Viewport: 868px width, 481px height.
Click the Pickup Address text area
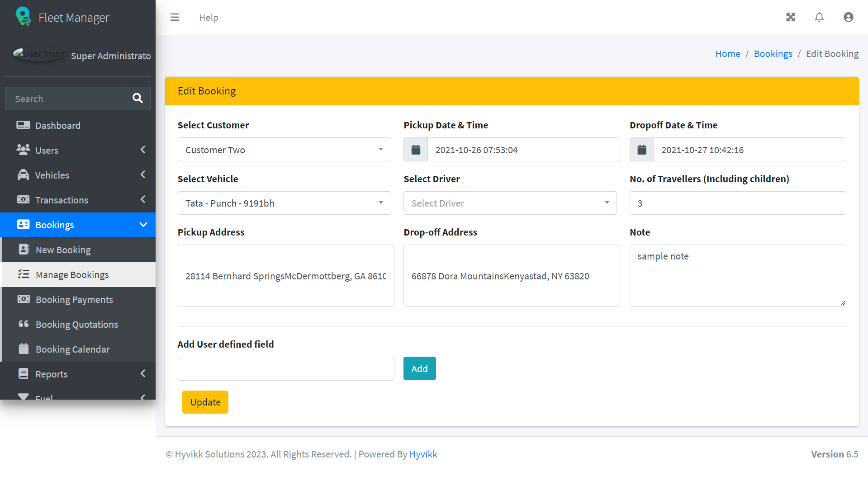[286, 275]
